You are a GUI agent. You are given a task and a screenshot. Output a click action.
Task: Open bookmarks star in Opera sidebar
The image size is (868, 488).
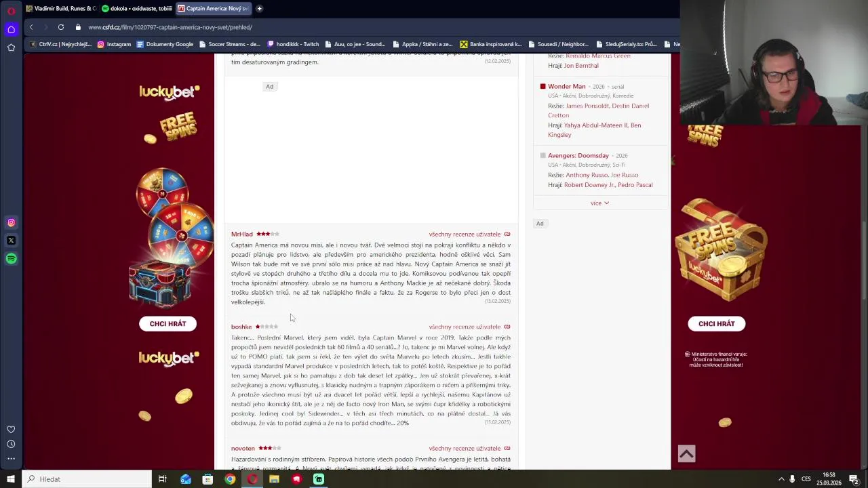tap(11, 47)
